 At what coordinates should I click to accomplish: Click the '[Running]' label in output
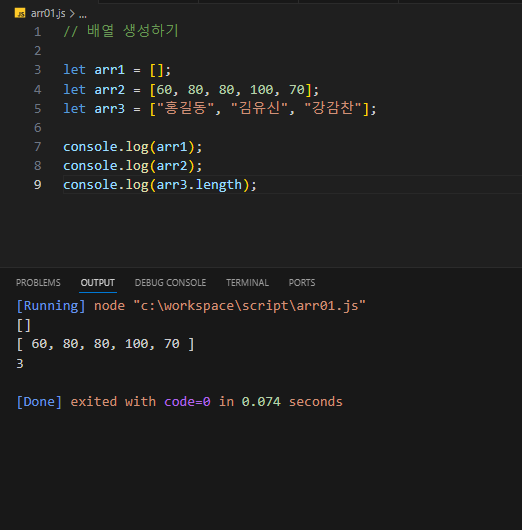click(x=51, y=306)
